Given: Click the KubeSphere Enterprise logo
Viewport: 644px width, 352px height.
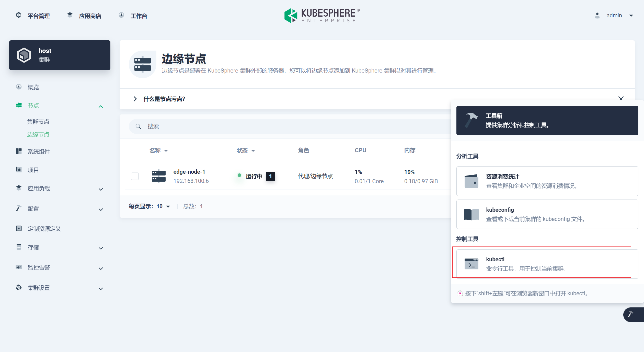Looking at the screenshot, I should [322, 16].
